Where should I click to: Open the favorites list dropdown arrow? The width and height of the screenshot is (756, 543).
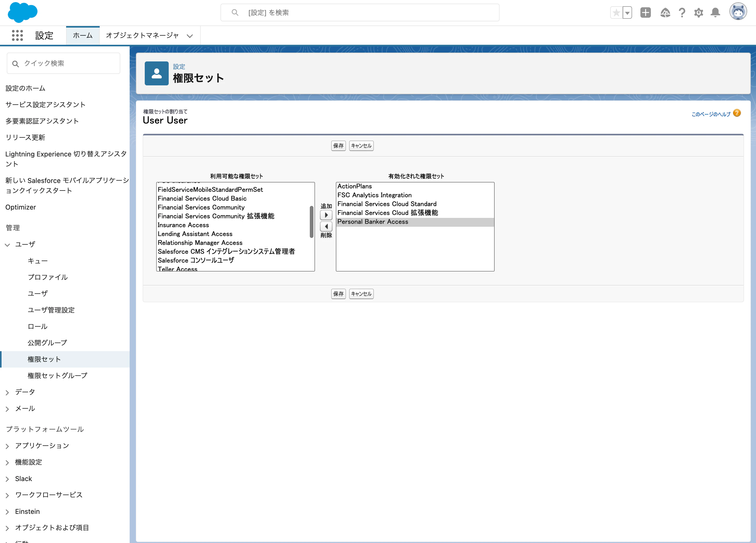(x=627, y=13)
